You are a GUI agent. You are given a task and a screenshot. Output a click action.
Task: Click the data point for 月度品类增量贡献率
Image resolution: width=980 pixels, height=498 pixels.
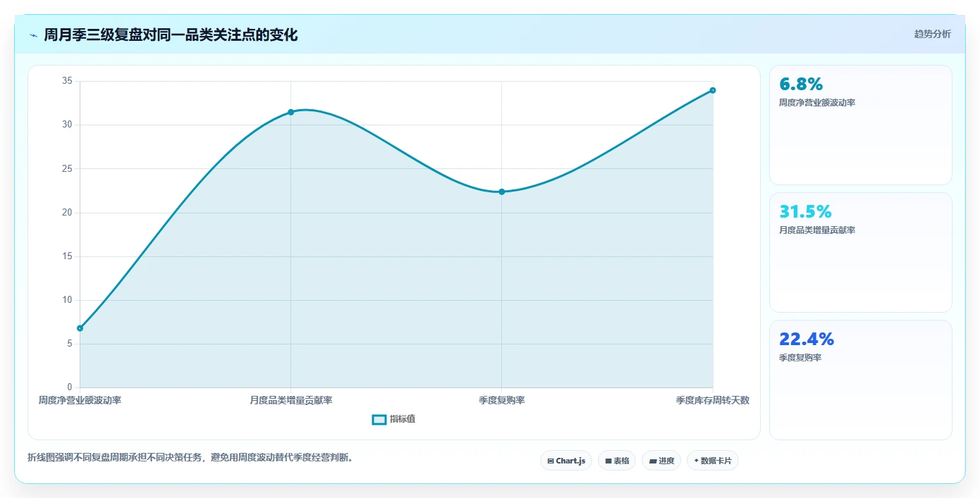tap(290, 112)
